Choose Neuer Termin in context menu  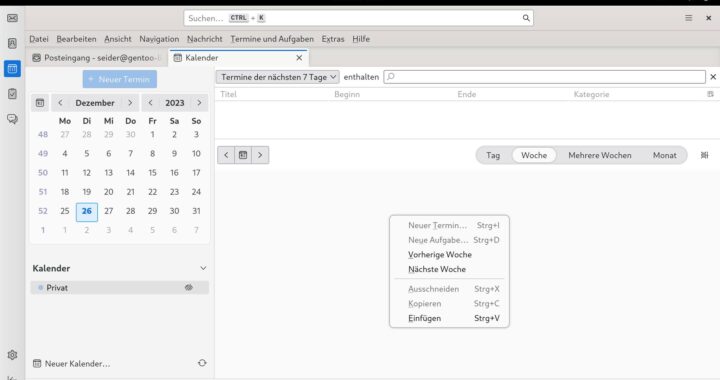449,225
